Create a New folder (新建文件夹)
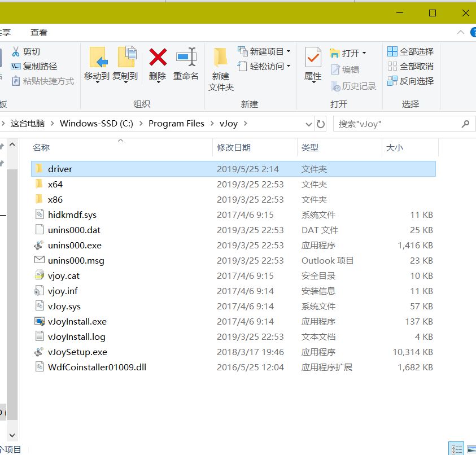The image size is (476, 455). [x=221, y=69]
